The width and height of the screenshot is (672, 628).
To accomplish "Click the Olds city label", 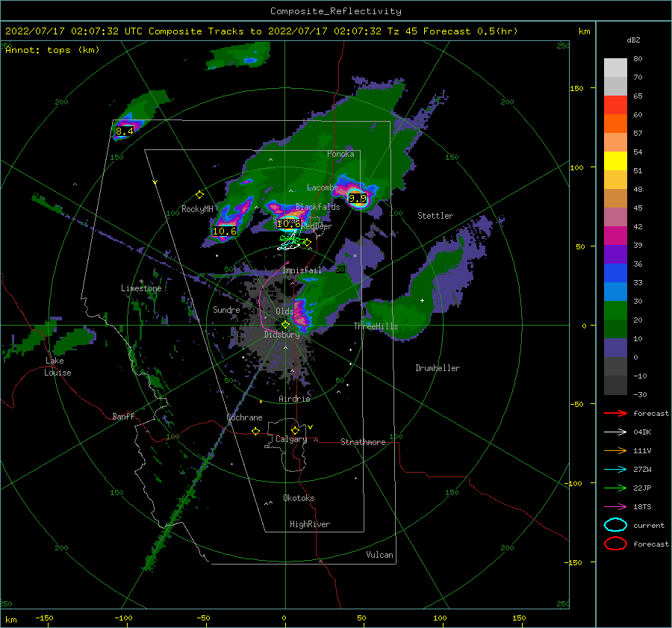I will coord(284,311).
